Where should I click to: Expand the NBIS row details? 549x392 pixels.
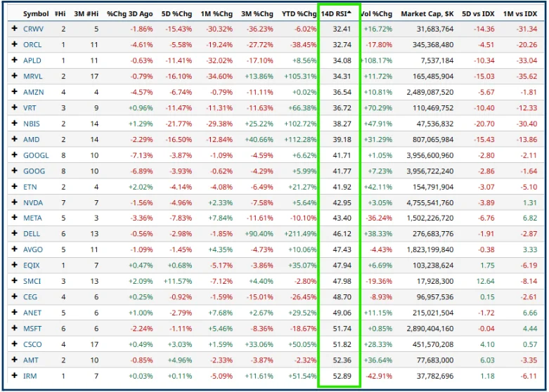[x=14, y=123]
